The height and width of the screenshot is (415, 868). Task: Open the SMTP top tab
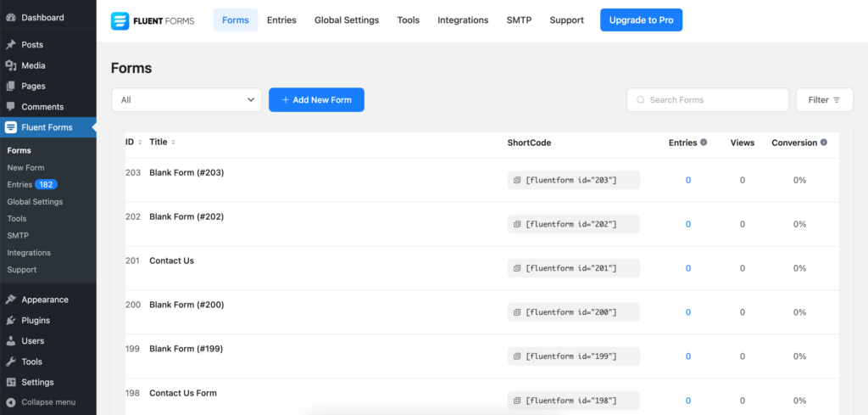pos(520,20)
